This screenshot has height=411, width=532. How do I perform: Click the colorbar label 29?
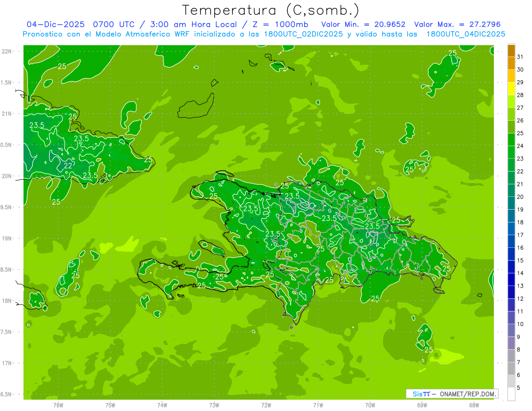tap(520, 82)
